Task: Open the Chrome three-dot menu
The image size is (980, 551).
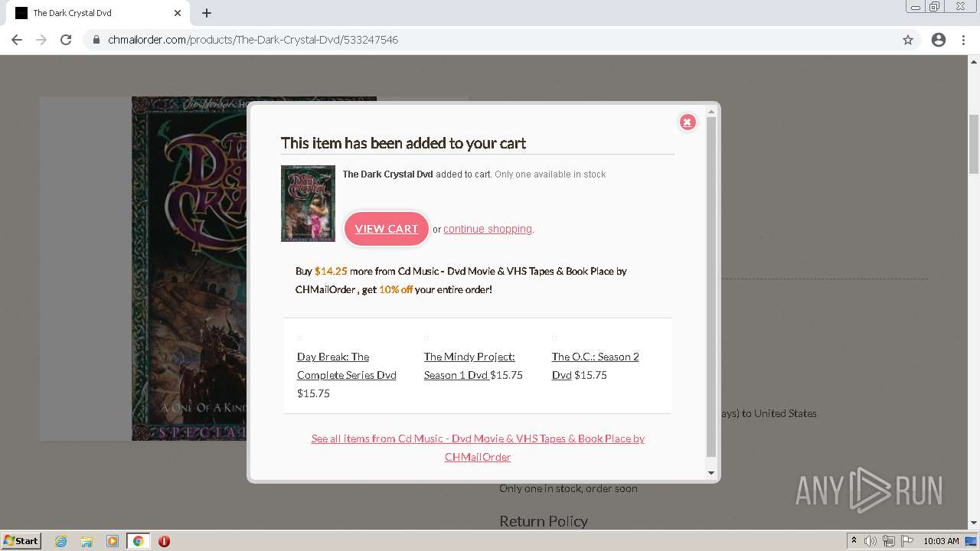Action: click(x=963, y=40)
